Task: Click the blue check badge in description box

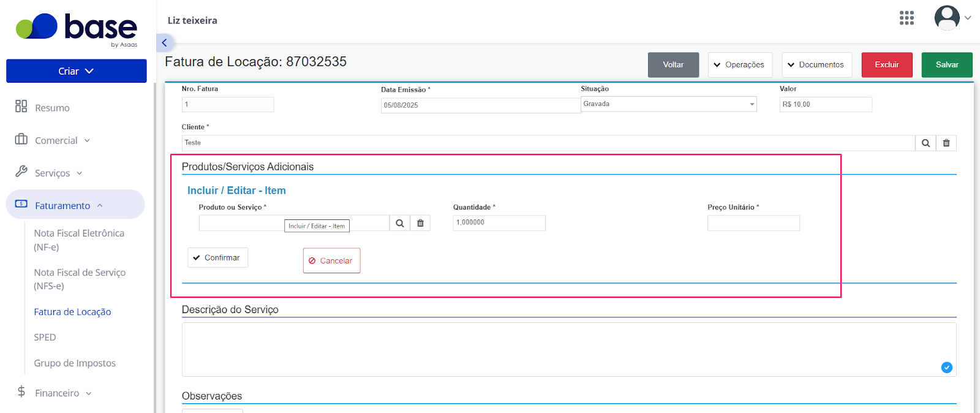Action: point(946,368)
